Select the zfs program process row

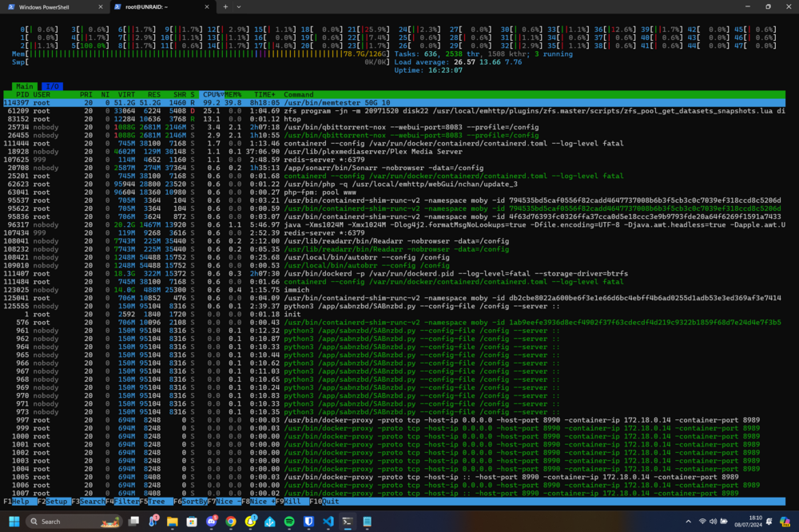[x=395, y=111]
